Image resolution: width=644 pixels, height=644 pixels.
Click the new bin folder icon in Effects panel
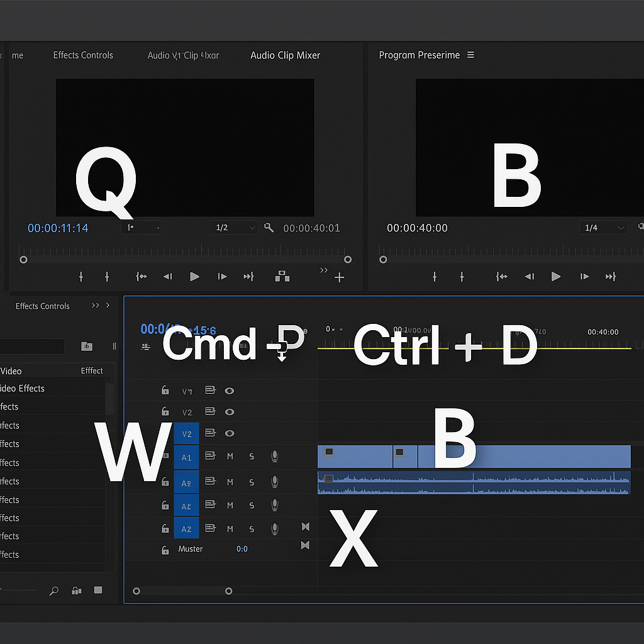pos(87,347)
